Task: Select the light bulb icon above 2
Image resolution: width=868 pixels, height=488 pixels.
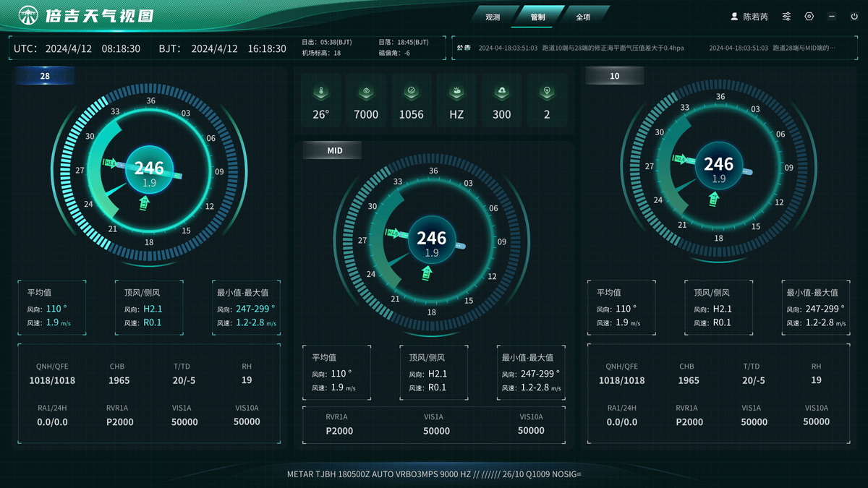Action: 547,93
